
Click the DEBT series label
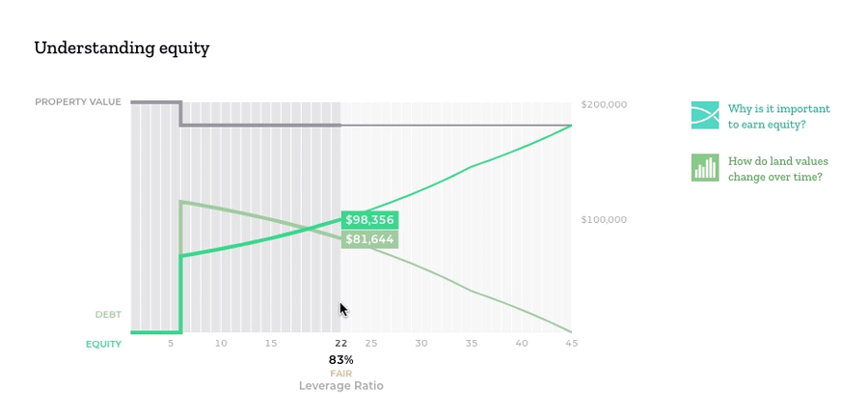[x=108, y=315]
